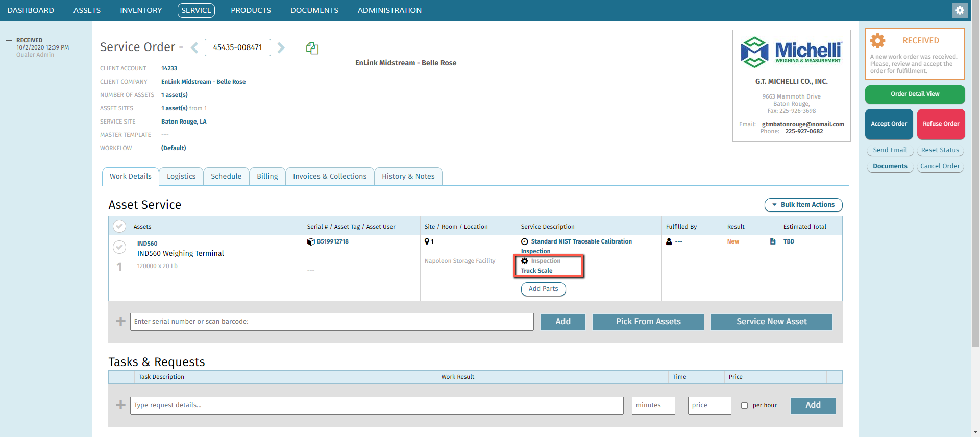Image resolution: width=980 pixels, height=437 pixels.
Task: Open the PRODUCTS menu
Action: coord(251,10)
